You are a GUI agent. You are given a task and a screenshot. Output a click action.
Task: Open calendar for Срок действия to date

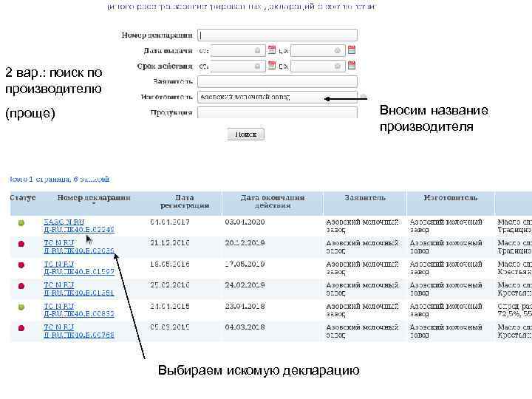click(x=352, y=65)
